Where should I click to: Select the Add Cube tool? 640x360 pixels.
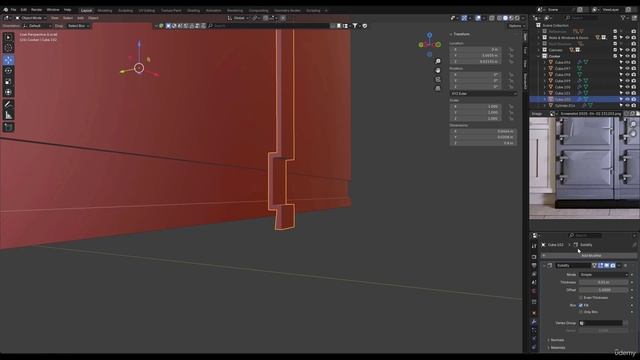click(8, 127)
